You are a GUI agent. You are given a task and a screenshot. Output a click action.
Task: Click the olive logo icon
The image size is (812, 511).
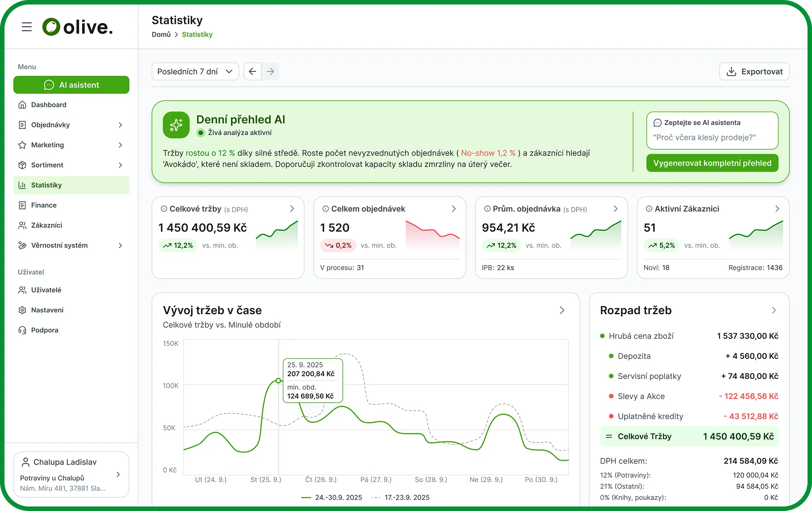click(x=51, y=27)
